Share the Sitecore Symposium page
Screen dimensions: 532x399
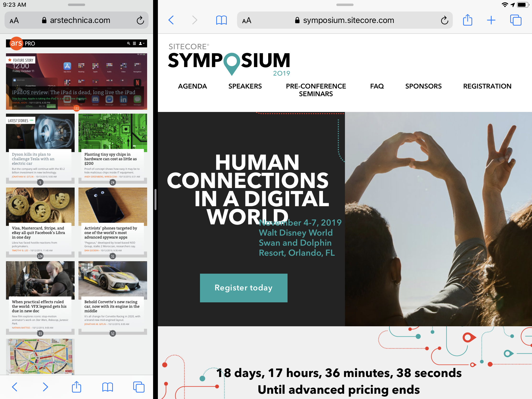(467, 20)
